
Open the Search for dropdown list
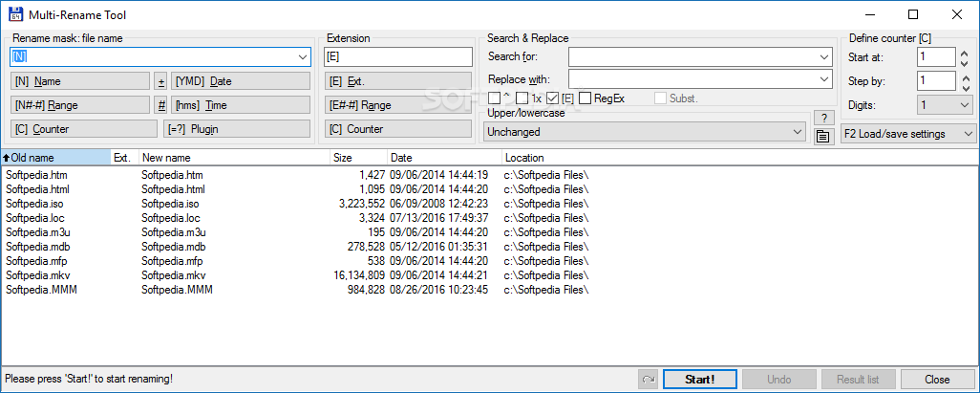click(x=824, y=57)
